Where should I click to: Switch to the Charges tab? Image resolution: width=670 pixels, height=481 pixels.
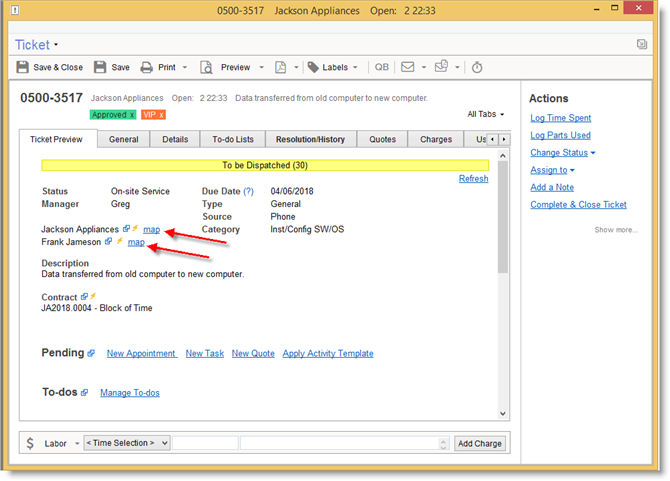coord(436,140)
